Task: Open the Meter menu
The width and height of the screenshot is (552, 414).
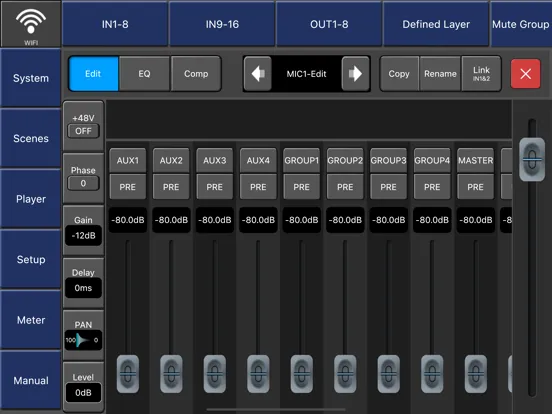Action: 31,320
